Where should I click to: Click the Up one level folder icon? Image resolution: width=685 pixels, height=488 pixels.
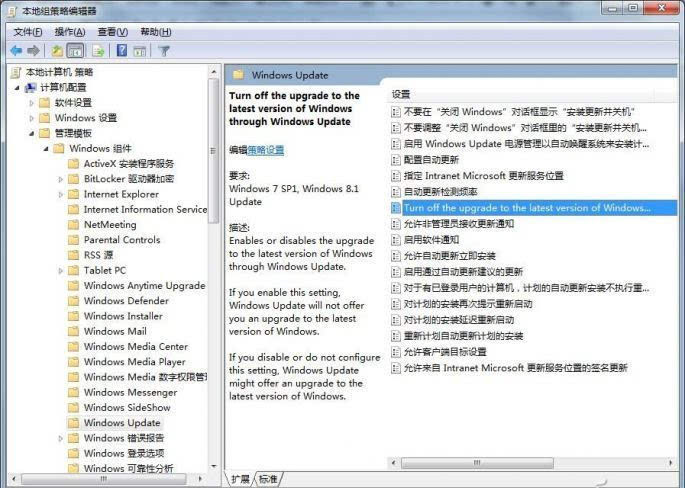coord(57,51)
